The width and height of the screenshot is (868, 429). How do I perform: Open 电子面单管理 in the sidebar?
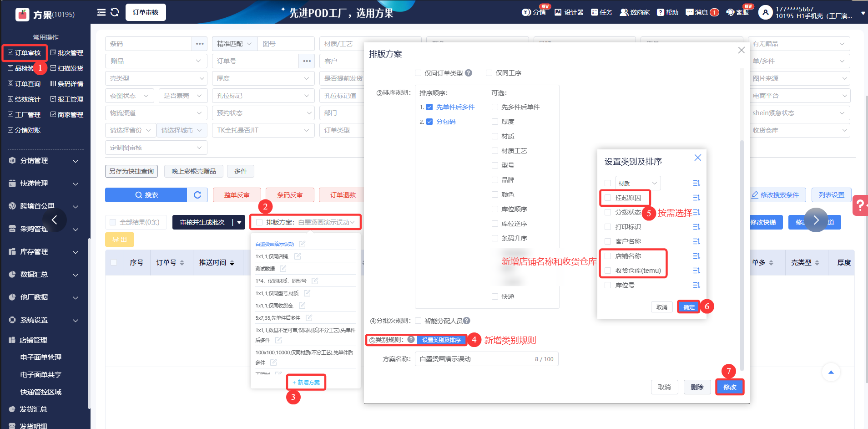[x=41, y=357]
